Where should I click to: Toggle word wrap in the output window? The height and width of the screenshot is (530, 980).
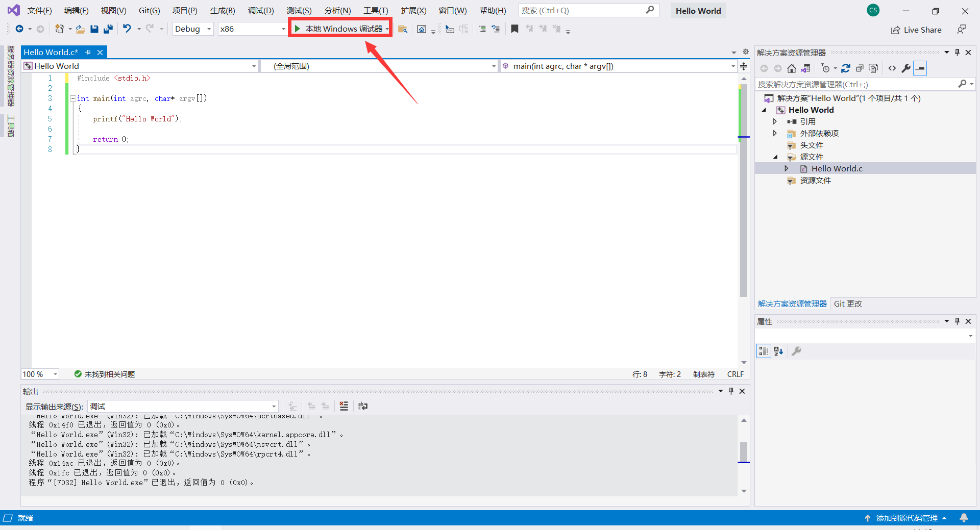click(363, 406)
